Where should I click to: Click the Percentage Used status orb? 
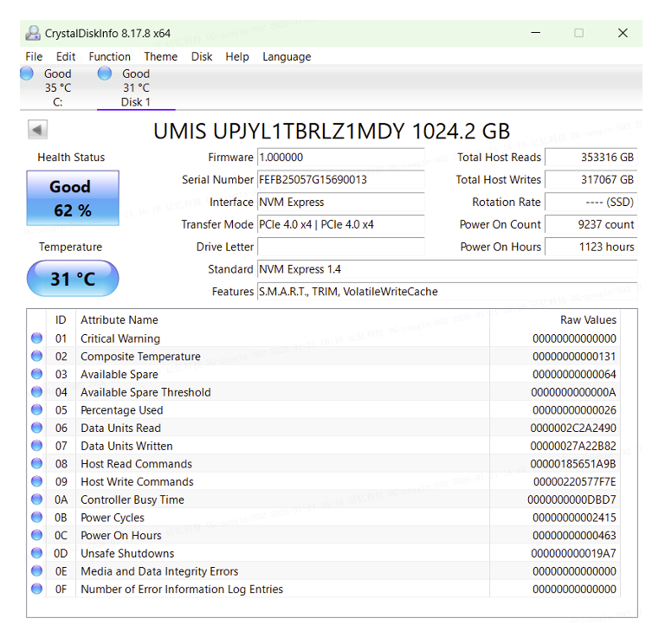pyautogui.click(x=37, y=409)
